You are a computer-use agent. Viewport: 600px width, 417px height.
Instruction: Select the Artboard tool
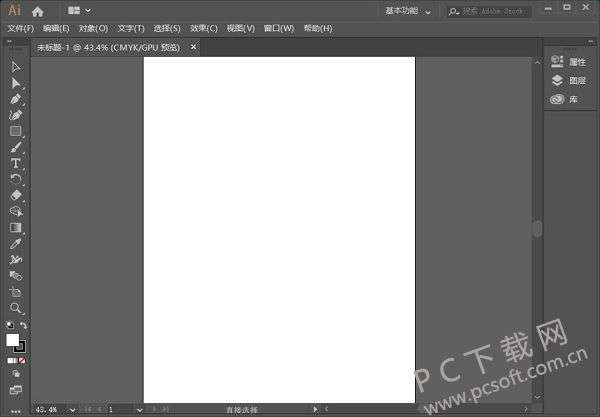pos(15,292)
